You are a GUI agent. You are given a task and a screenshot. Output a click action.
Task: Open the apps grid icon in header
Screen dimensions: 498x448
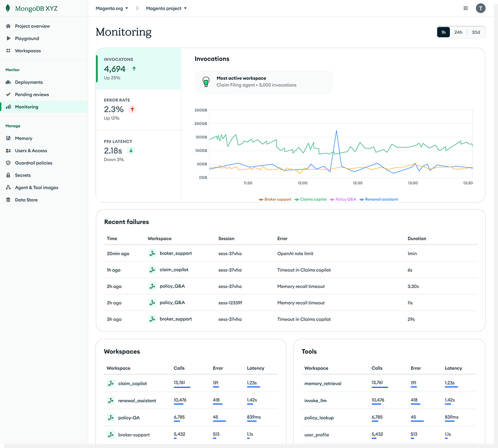click(466, 8)
